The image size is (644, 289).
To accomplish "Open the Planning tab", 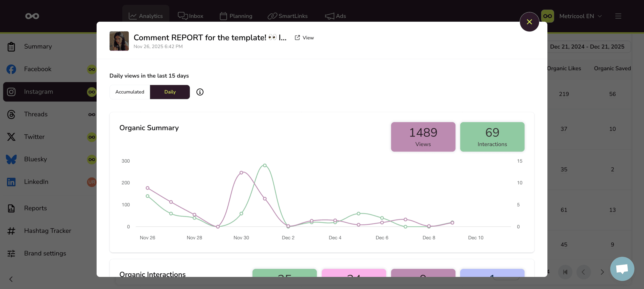I will point(236,16).
